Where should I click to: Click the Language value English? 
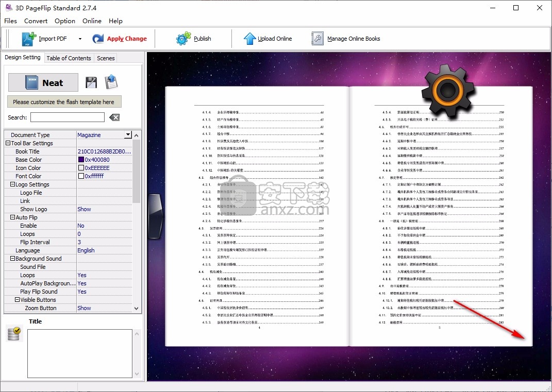[x=86, y=250]
